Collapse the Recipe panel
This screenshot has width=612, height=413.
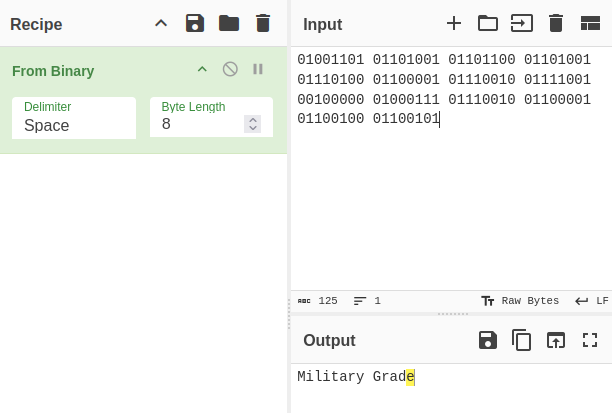point(161,23)
